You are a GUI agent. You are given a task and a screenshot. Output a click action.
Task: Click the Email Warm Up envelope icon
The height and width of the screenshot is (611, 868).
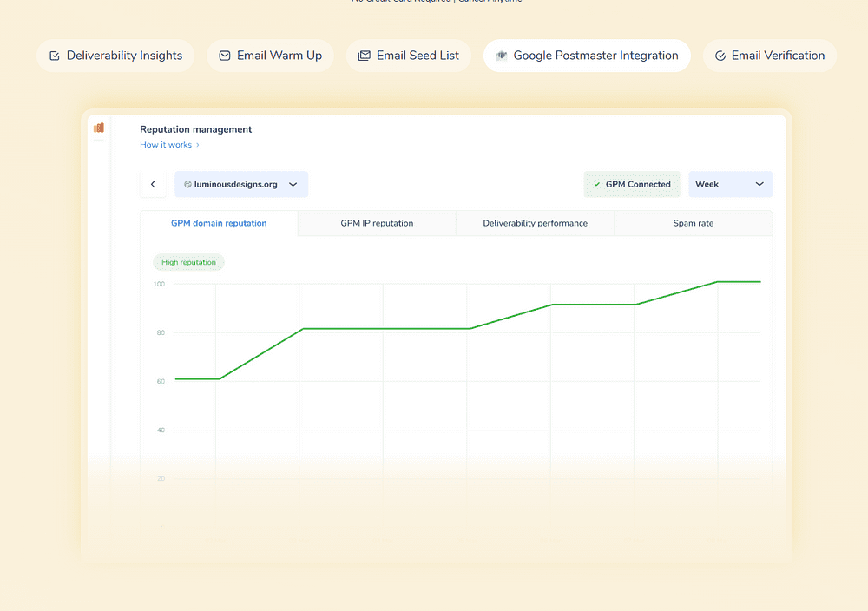click(225, 56)
